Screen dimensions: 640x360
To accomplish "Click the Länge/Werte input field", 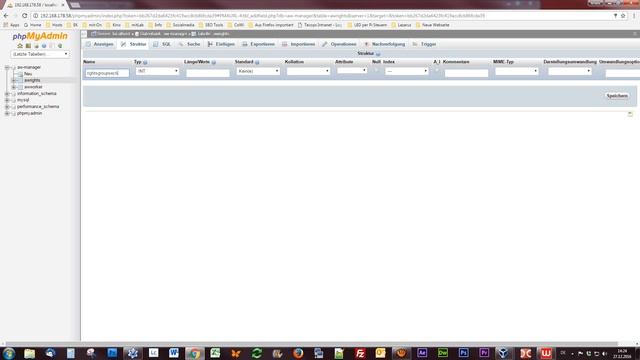I will click(208, 73).
